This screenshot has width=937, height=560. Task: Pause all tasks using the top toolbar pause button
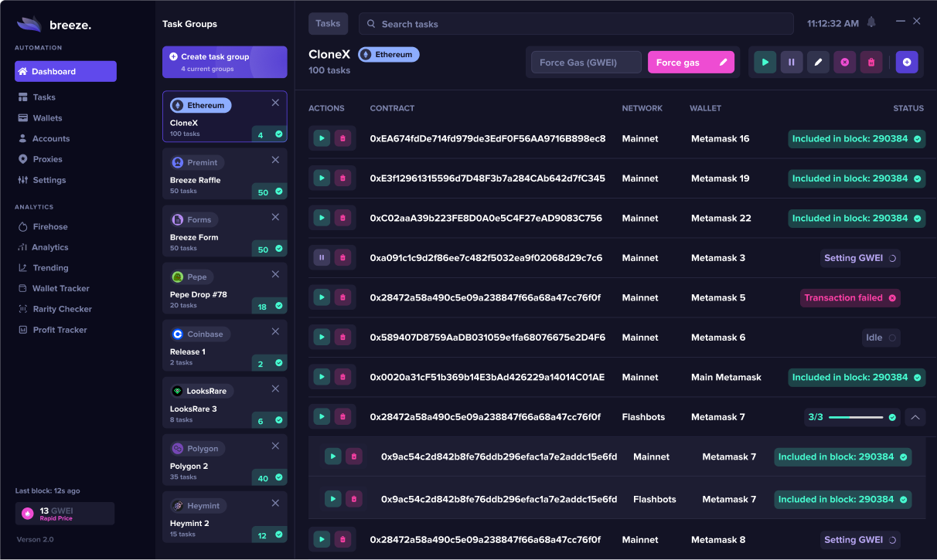(x=791, y=63)
